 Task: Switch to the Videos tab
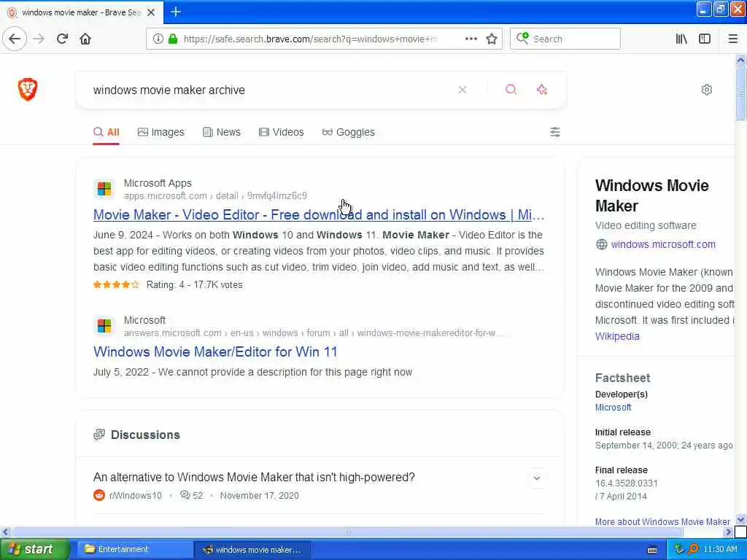point(281,132)
